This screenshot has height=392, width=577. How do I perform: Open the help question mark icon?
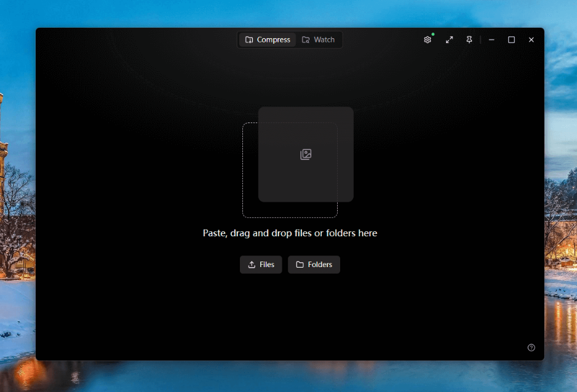[x=531, y=348]
